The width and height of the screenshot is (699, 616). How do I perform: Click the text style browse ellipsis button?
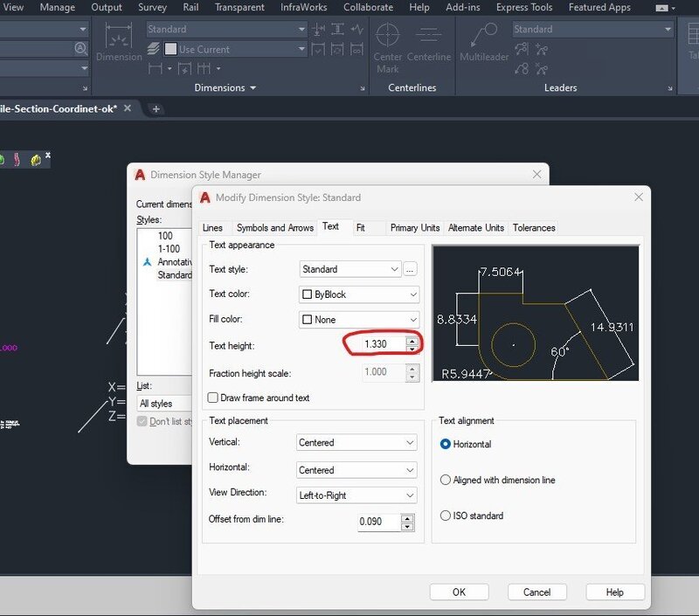click(412, 269)
